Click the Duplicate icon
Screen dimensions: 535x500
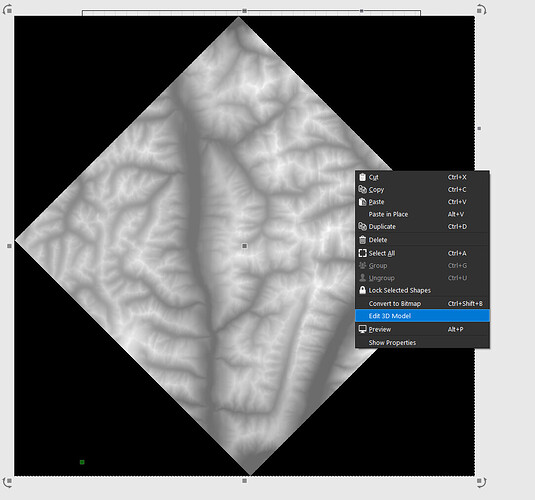click(362, 226)
